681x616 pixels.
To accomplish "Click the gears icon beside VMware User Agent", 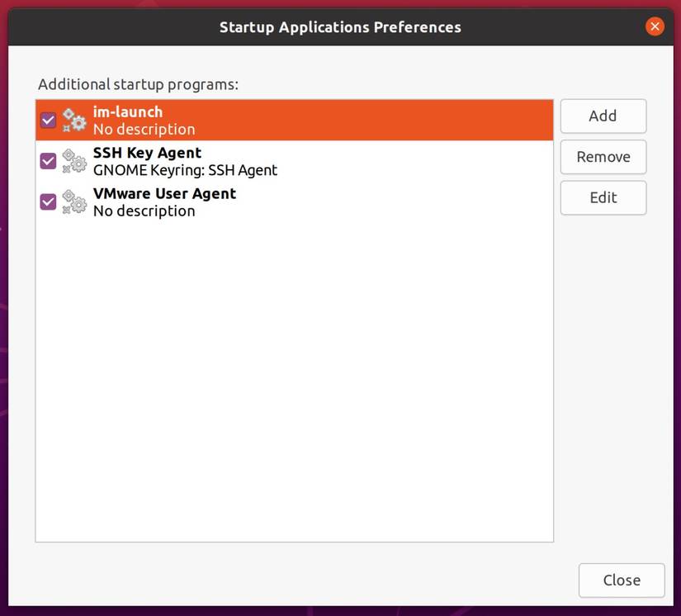I will click(73, 201).
